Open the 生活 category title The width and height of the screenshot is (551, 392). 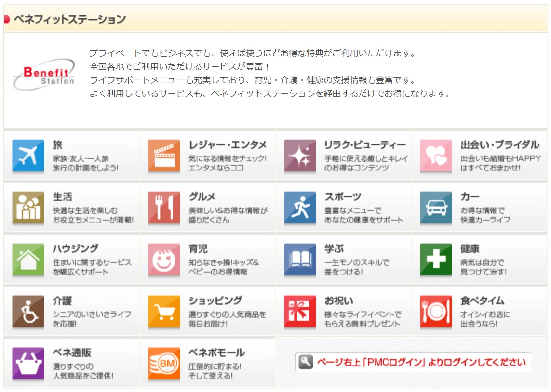[x=63, y=196]
